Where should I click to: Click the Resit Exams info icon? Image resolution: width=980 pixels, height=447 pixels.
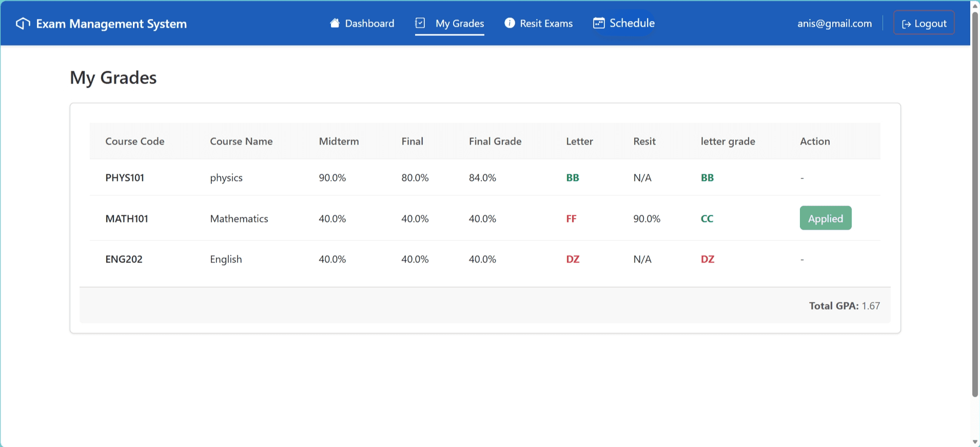tap(509, 23)
